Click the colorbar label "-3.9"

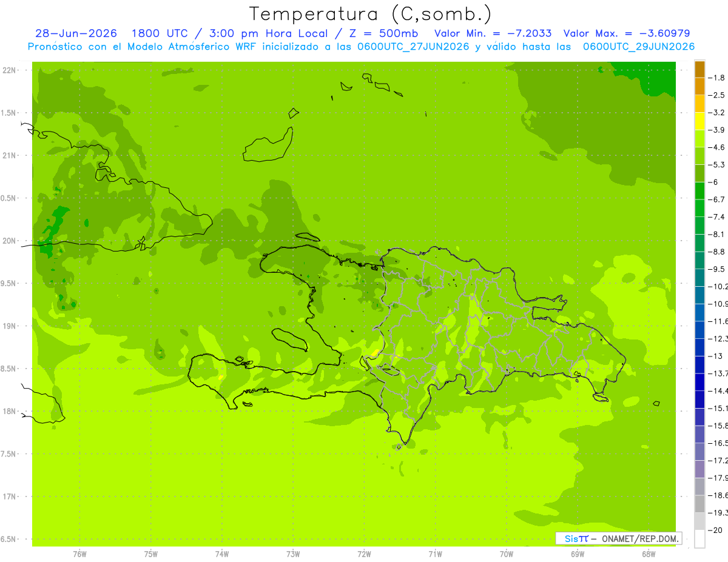(717, 130)
